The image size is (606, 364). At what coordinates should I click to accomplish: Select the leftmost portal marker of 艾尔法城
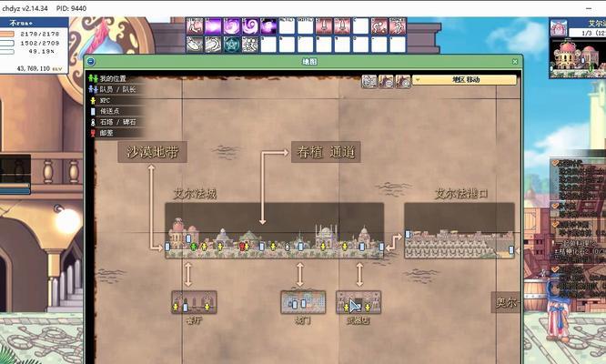(x=167, y=246)
